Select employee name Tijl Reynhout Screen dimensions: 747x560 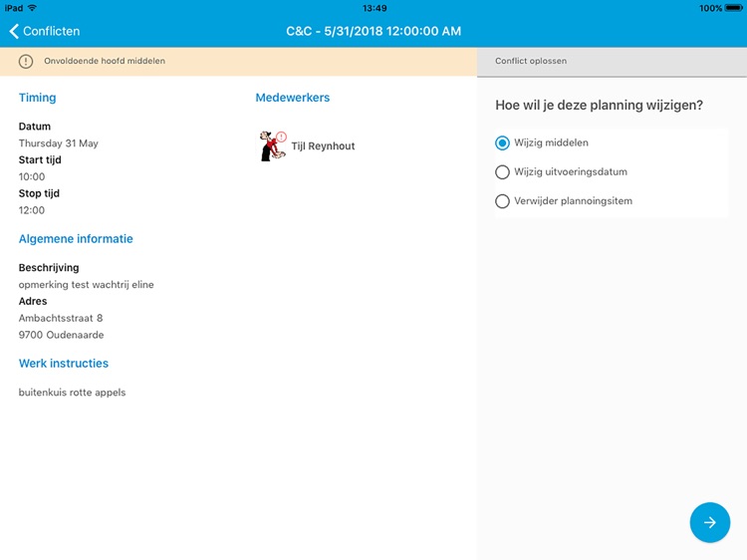(323, 146)
